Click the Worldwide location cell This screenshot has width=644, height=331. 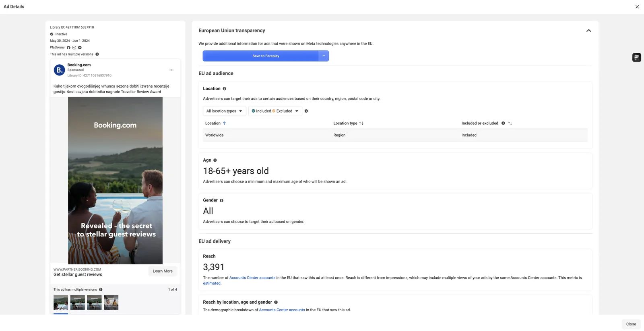[x=215, y=135]
